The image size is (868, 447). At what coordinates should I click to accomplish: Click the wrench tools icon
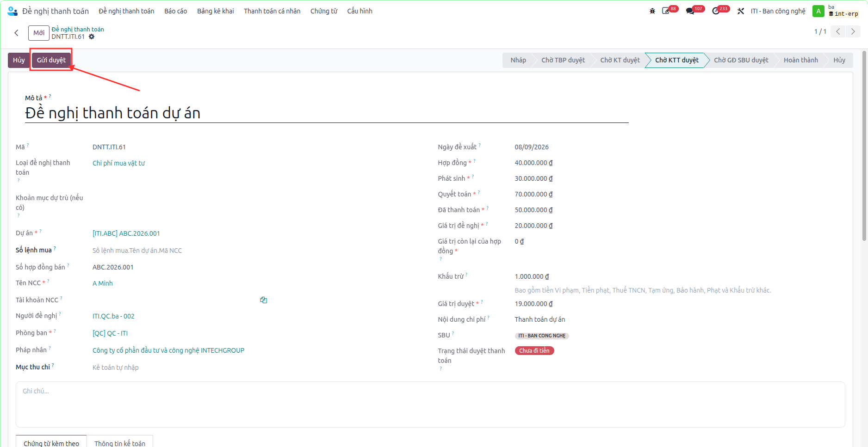point(741,11)
